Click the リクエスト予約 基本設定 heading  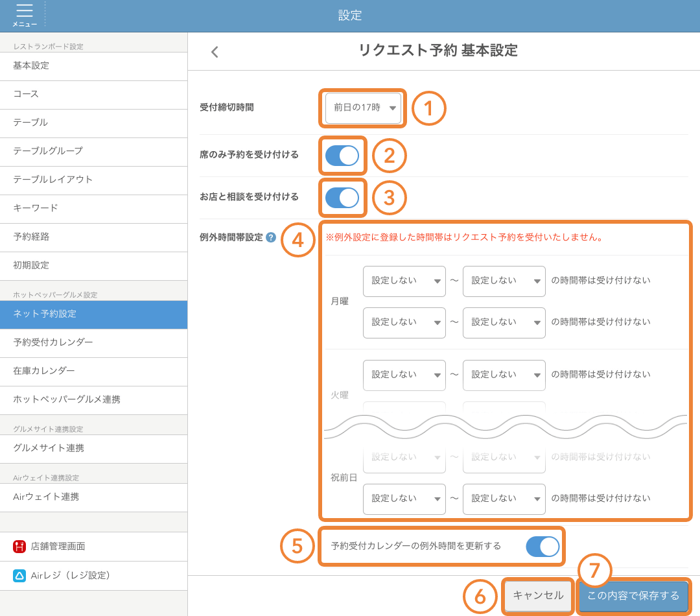(438, 51)
